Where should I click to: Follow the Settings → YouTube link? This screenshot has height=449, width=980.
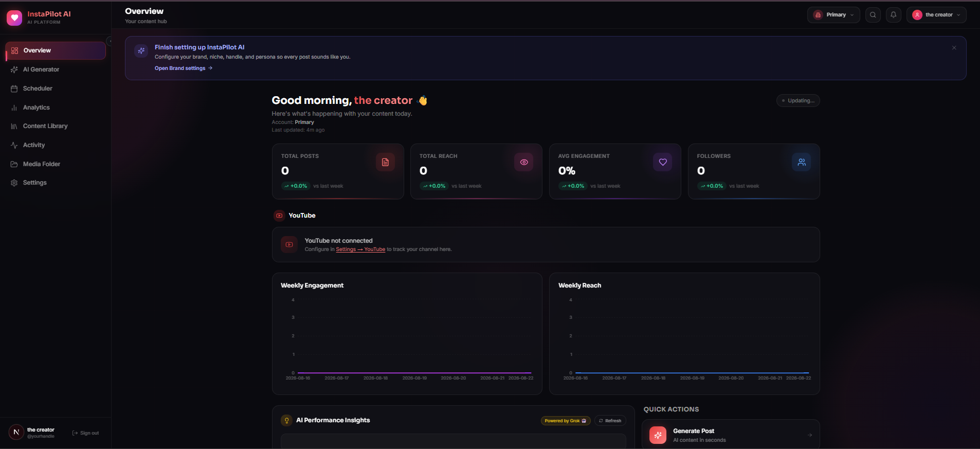360,249
